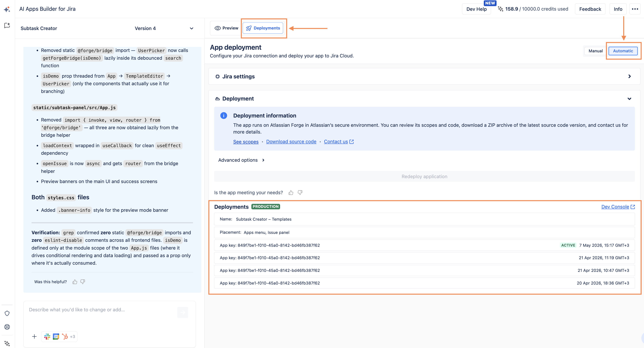Screen dimensions: 644x348
Task: Thumbs up the 'Was this helpful?' prompt
Action: tap(75, 282)
